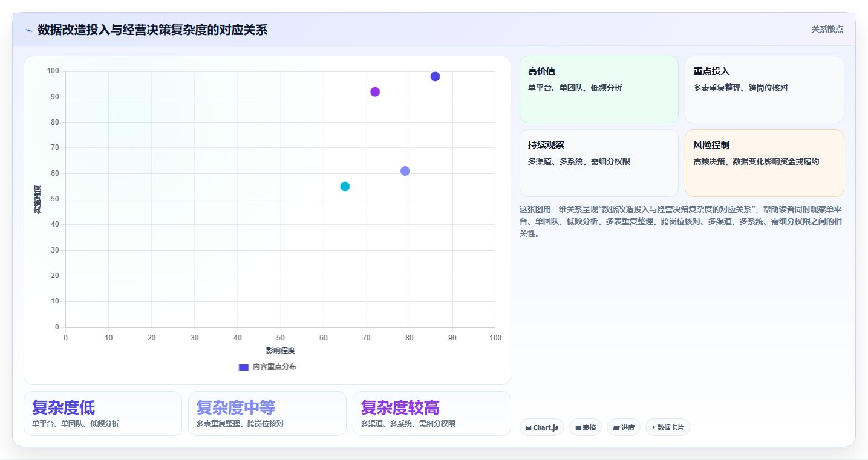Select the cyan scatter point near 55
Viewport: 868px width, 460px height.
click(345, 186)
